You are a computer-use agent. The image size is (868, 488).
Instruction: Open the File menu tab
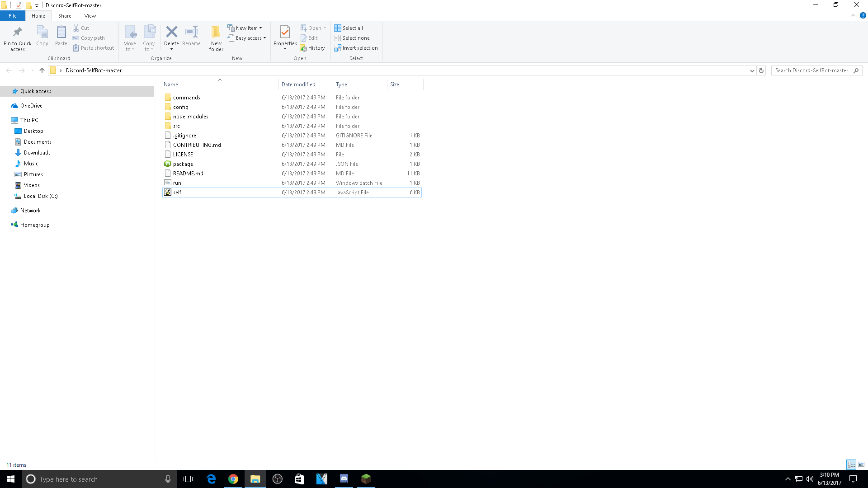13,16
